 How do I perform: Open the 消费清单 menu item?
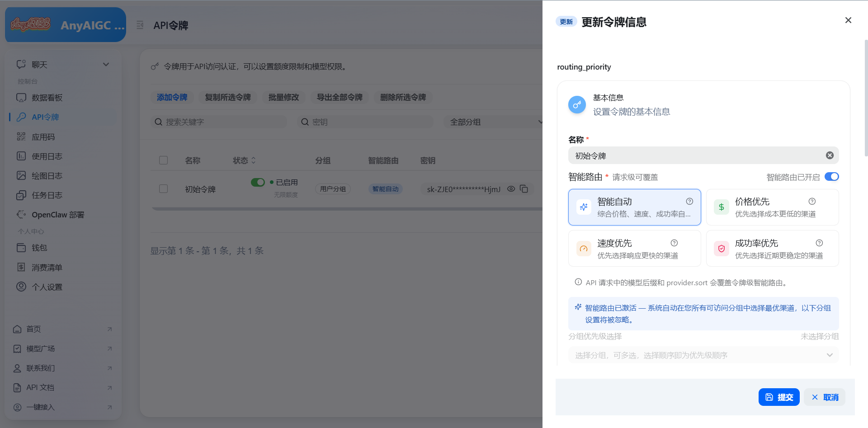tap(62, 267)
